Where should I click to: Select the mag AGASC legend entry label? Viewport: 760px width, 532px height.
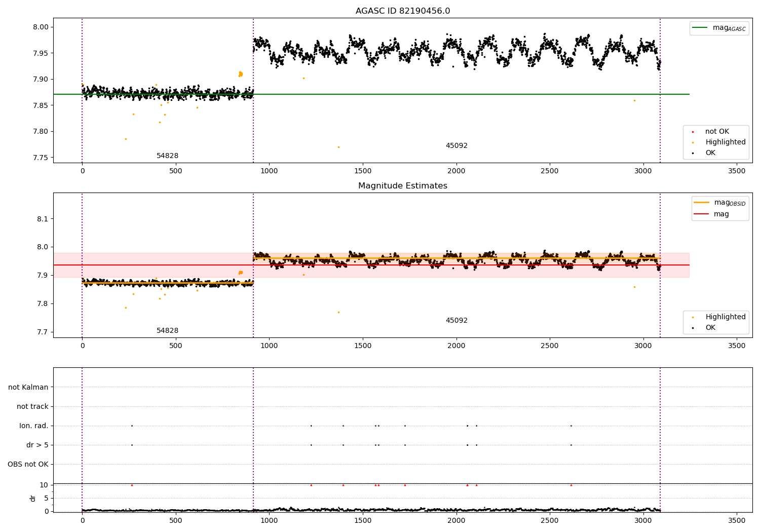pyautogui.click(x=729, y=28)
